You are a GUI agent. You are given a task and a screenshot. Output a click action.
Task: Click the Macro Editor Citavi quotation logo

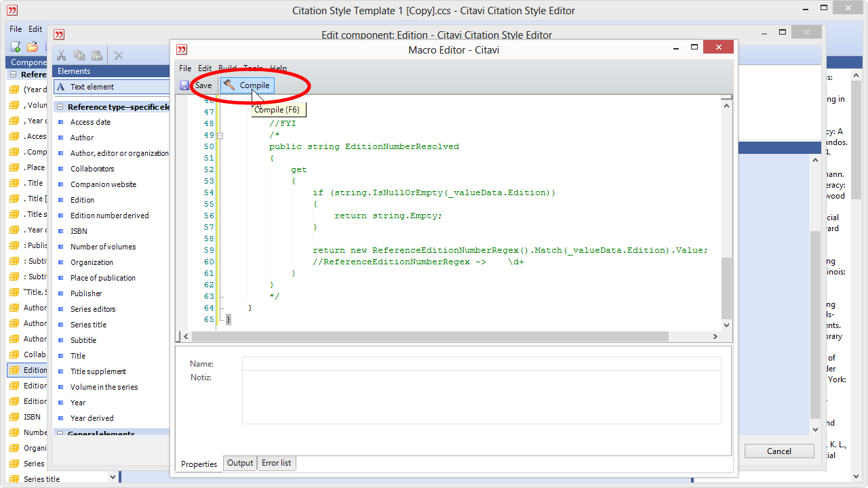pos(181,49)
